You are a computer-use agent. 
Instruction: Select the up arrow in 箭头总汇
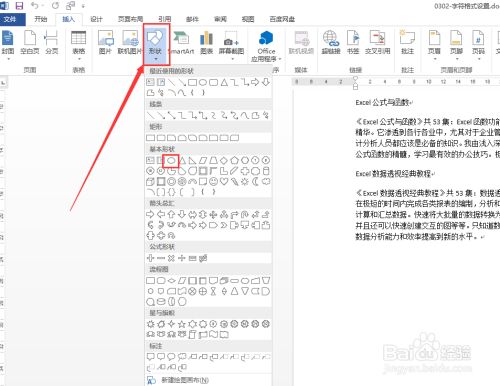171,214
